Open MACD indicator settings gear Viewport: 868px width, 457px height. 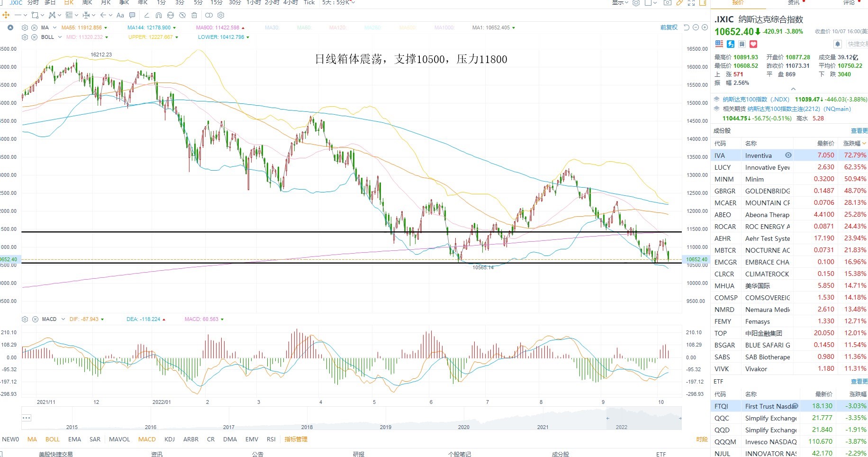(x=25, y=319)
